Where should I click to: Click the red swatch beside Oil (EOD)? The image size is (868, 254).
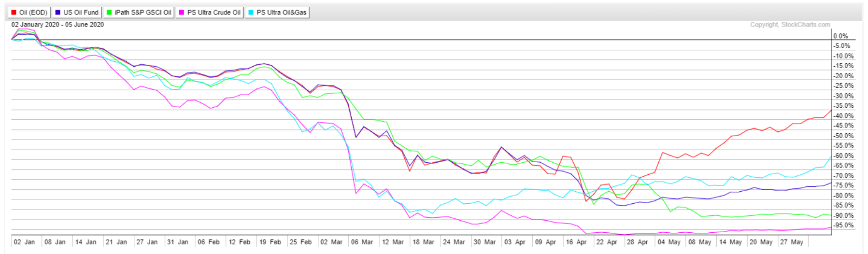[x=14, y=13]
